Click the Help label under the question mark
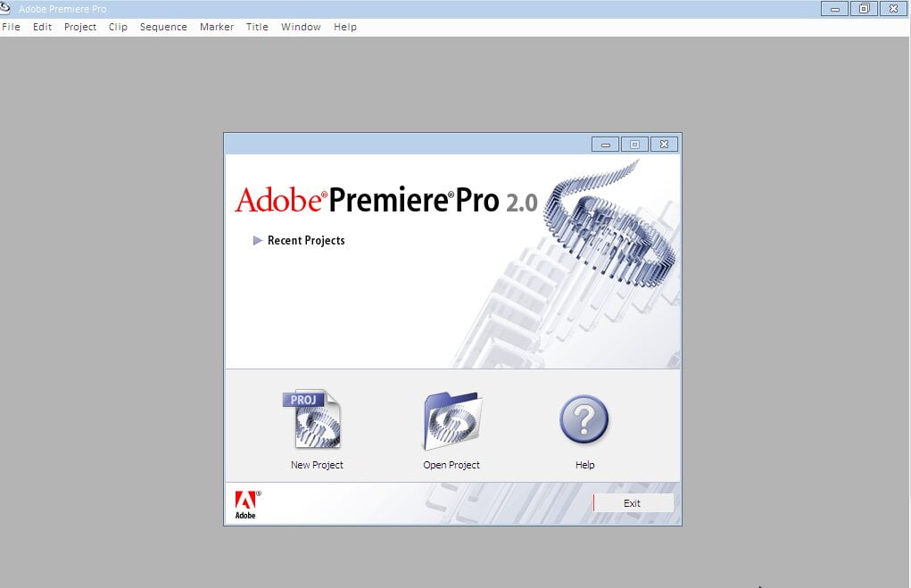The image size is (911, 588). click(x=584, y=465)
